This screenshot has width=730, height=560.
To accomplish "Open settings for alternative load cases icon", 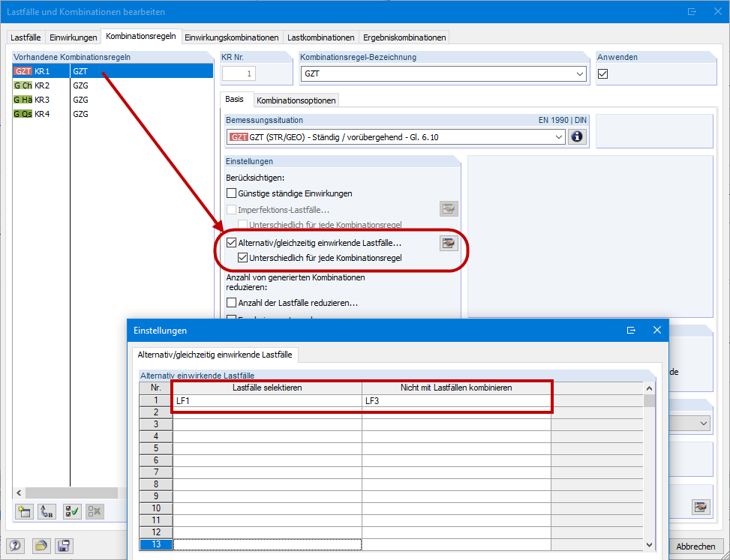I will (449, 243).
